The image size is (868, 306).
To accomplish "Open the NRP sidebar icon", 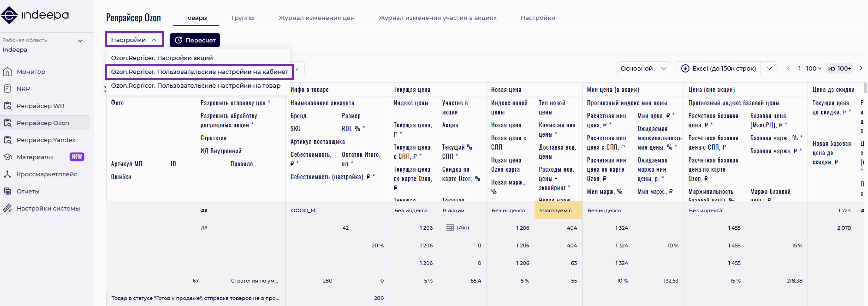I will coord(7,89).
